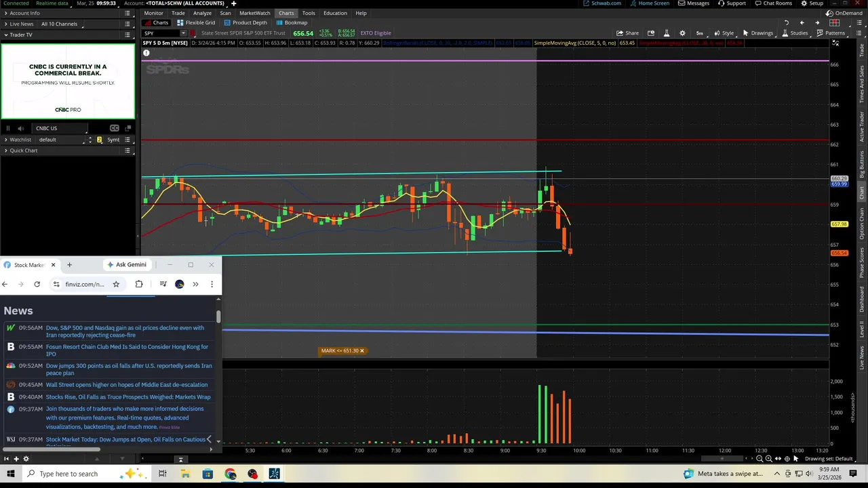Remove the MARK <= 651.30 alert tag
The width and height of the screenshot is (868, 488).
pyautogui.click(x=361, y=350)
